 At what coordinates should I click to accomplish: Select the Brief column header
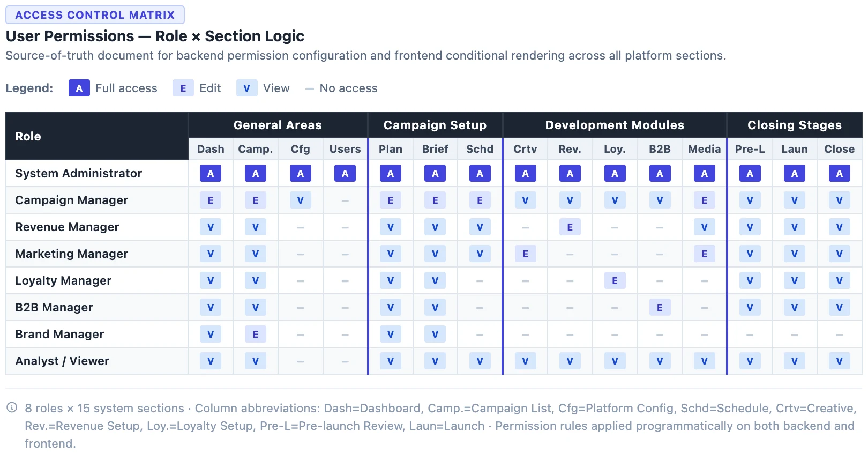435,149
